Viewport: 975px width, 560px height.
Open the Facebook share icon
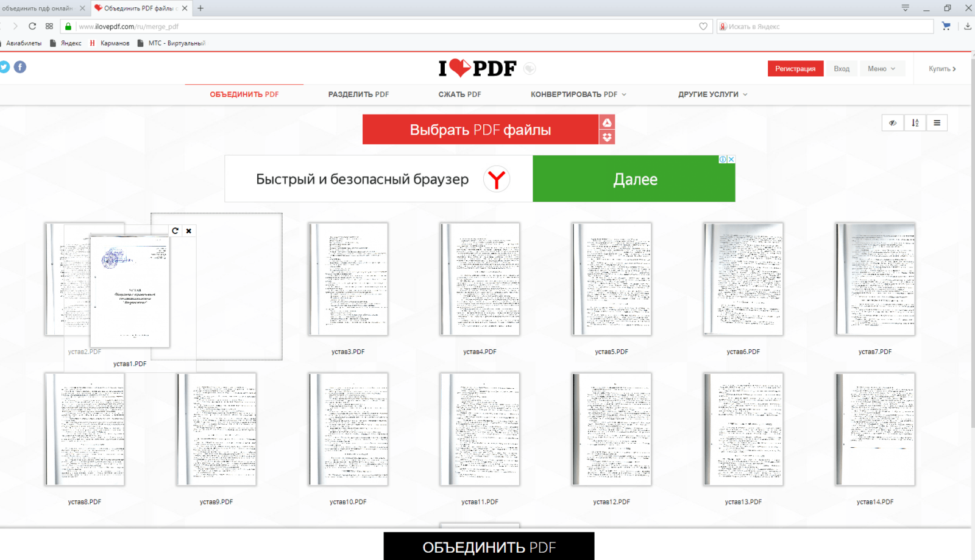click(20, 67)
